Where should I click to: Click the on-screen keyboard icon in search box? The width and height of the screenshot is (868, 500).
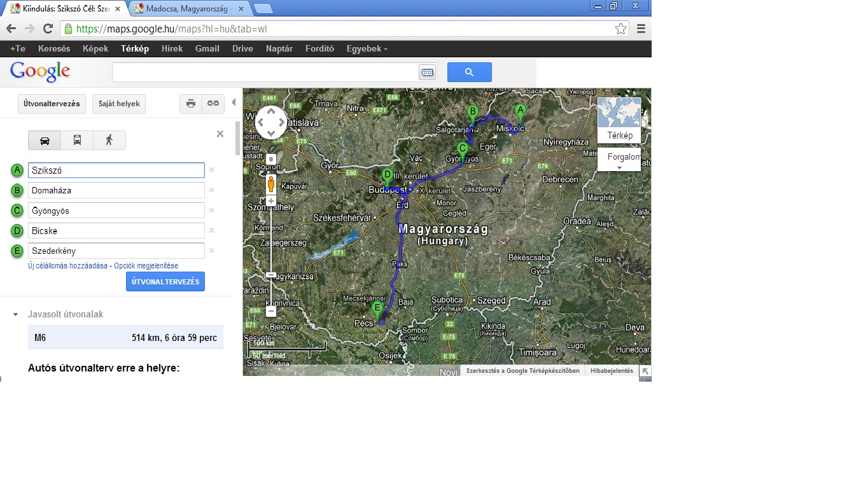tap(427, 73)
